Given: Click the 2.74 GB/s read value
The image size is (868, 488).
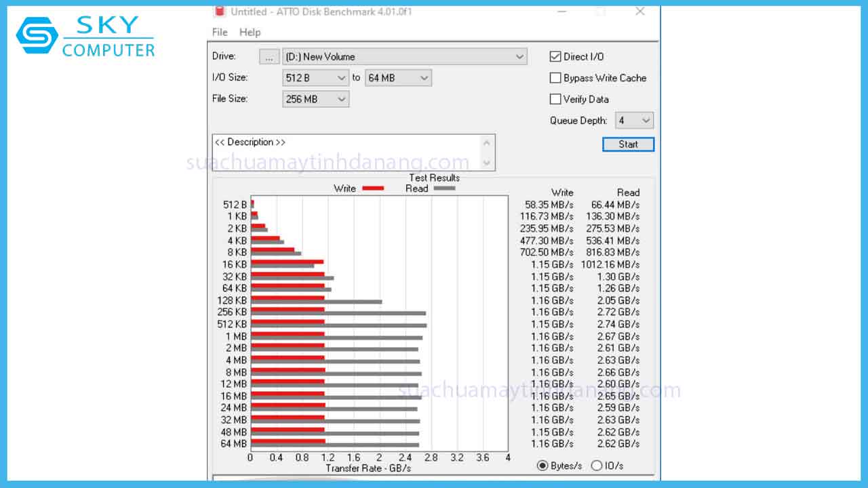Looking at the screenshot, I should click(x=618, y=324).
